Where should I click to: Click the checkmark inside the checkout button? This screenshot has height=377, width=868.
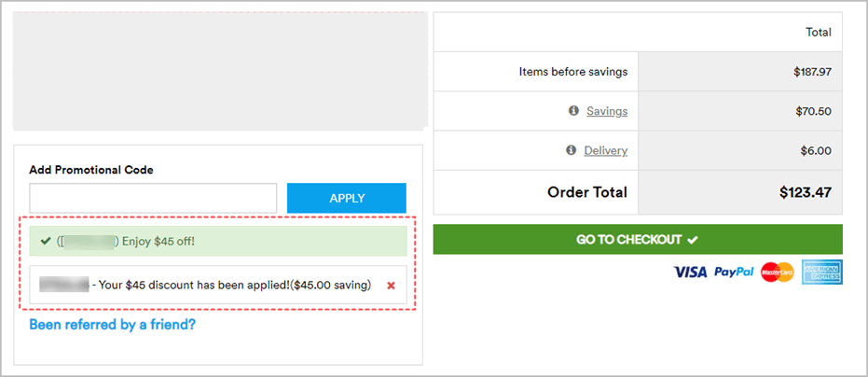(x=693, y=240)
